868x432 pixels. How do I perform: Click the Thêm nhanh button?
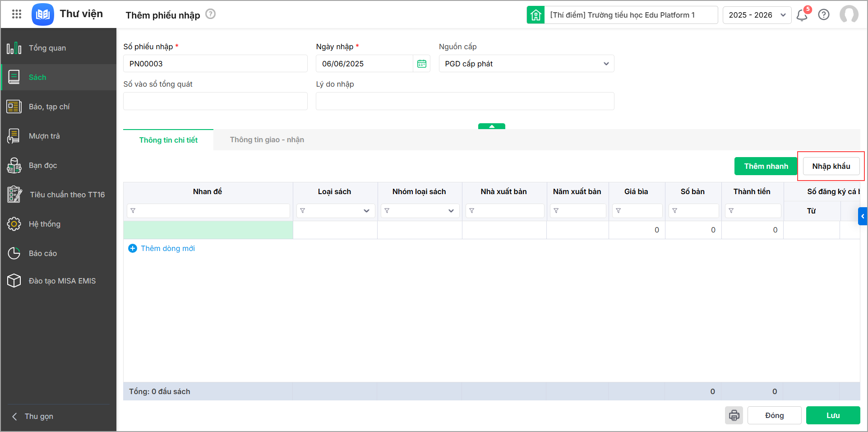[766, 166]
